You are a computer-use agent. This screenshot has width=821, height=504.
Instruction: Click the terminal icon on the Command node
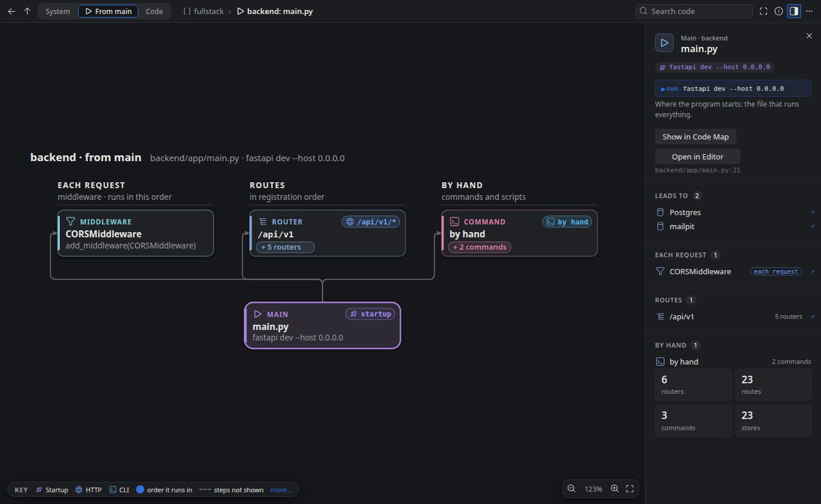(454, 222)
